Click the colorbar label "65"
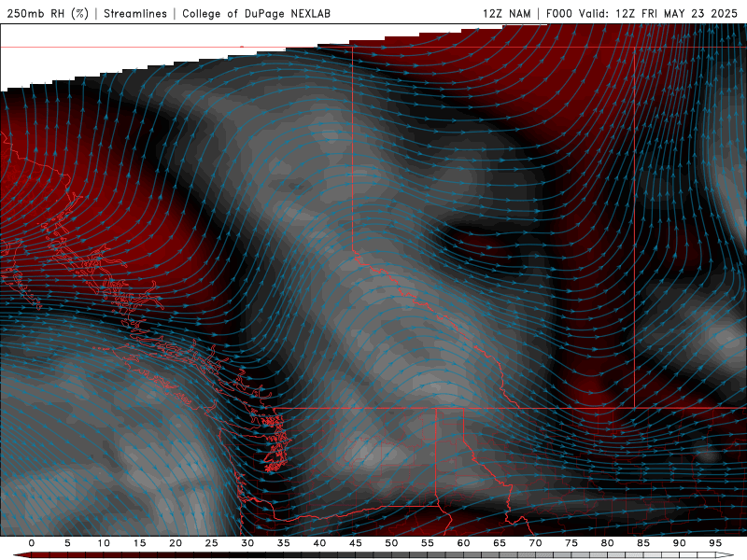This screenshot has height=560, width=747. click(x=500, y=543)
